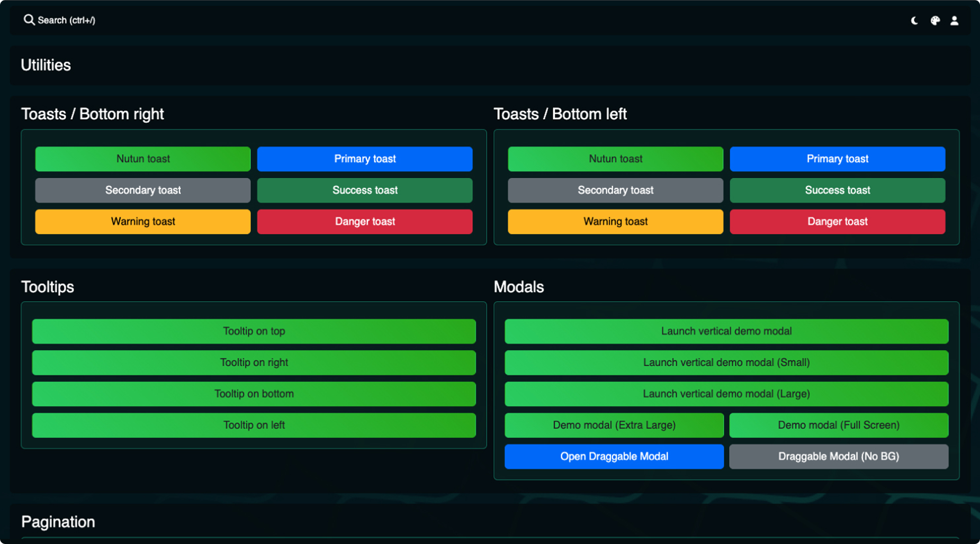The image size is (980, 544).
Task: Open the user profile icon
Action: [x=954, y=21]
